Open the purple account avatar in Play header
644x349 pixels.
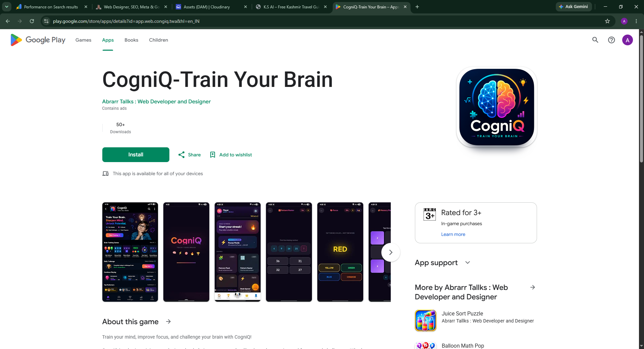coord(627,40)
